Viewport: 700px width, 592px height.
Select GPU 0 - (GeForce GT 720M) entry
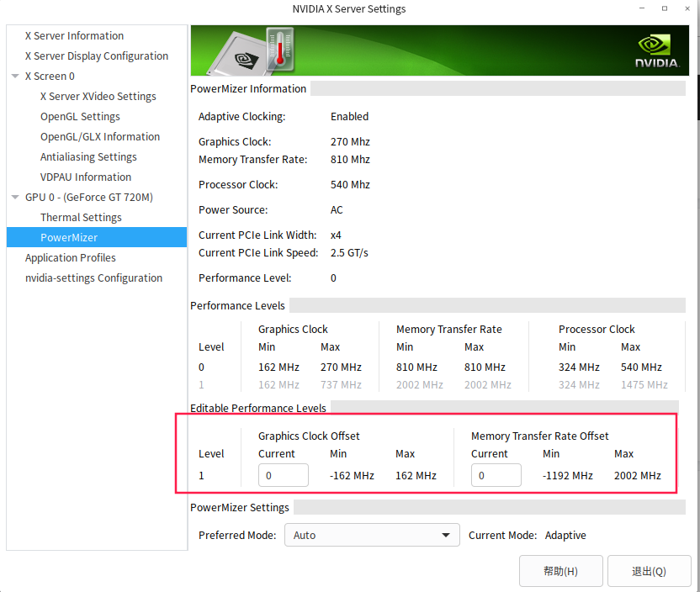click(89, 197)
